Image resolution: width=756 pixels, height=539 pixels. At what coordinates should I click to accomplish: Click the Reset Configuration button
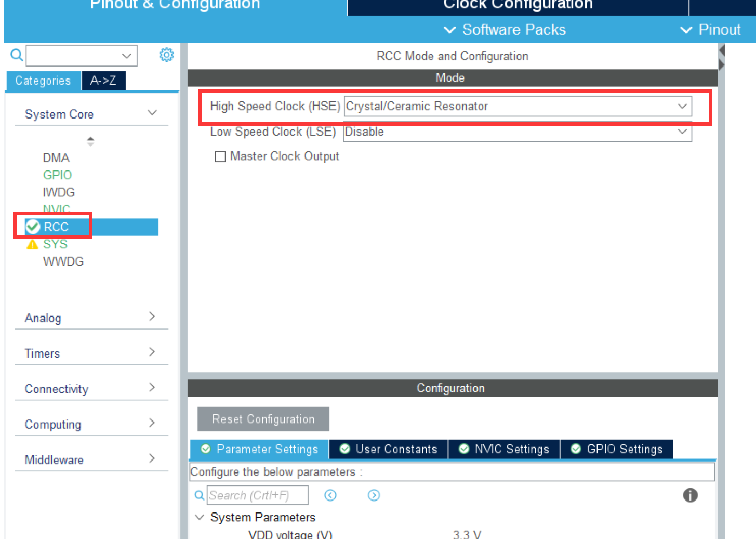tap(263, 419)
